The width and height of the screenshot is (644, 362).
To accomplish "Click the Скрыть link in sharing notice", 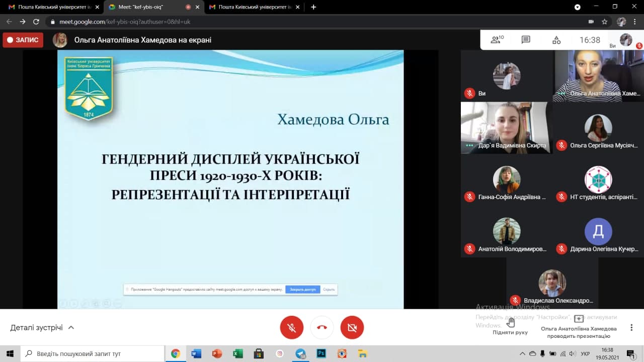I will tap(329, 290).
